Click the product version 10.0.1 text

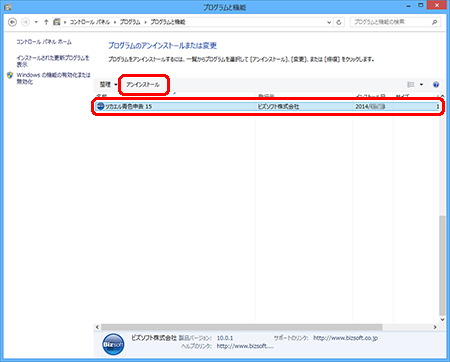(225, 338)
